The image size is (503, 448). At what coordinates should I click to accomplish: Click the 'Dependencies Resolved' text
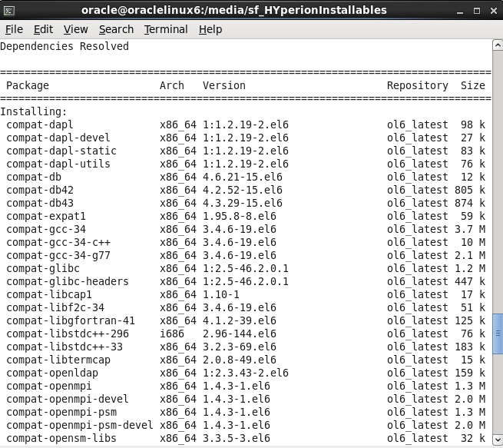tap(65, 47)
